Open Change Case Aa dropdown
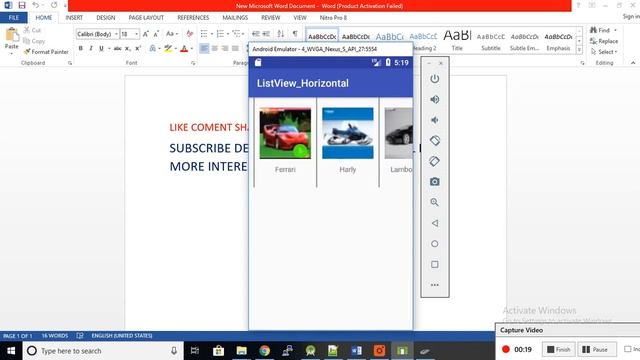The width and height of the screenshot is (640, 360). pos(172,34)
